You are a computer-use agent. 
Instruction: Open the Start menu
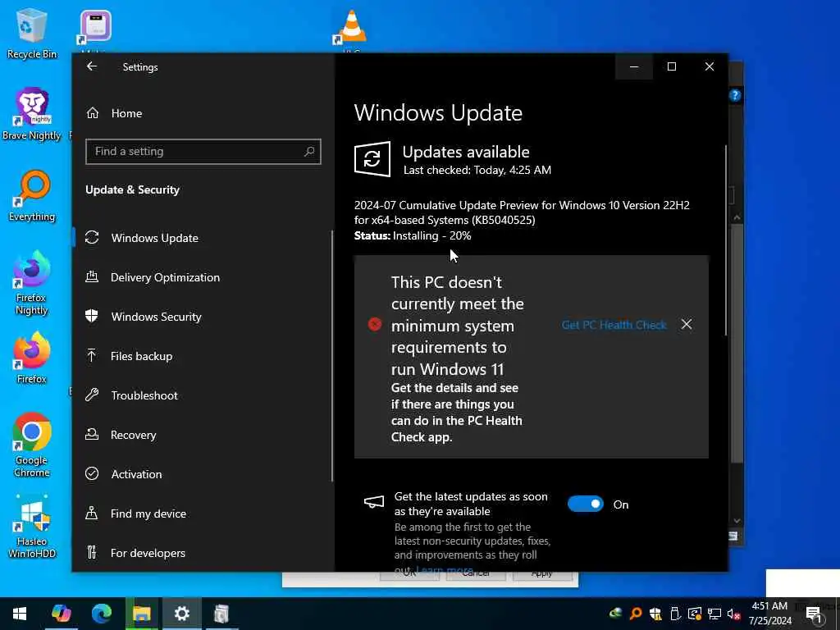[20, 614]
